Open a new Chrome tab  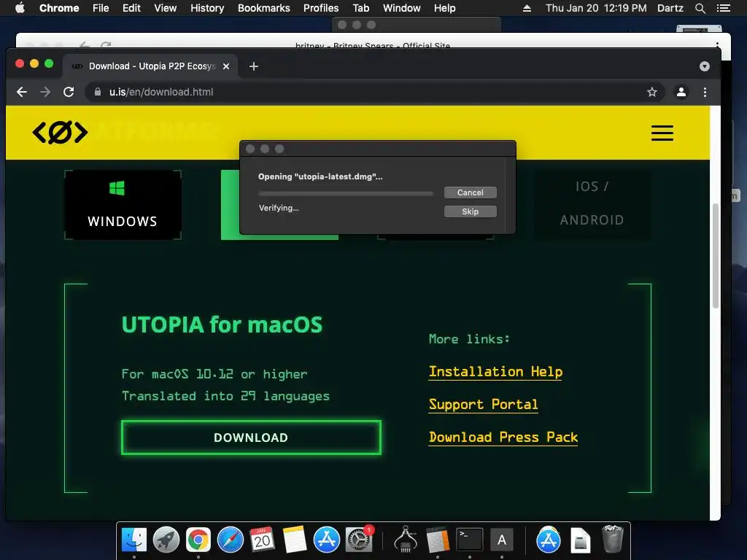(253, 66)
